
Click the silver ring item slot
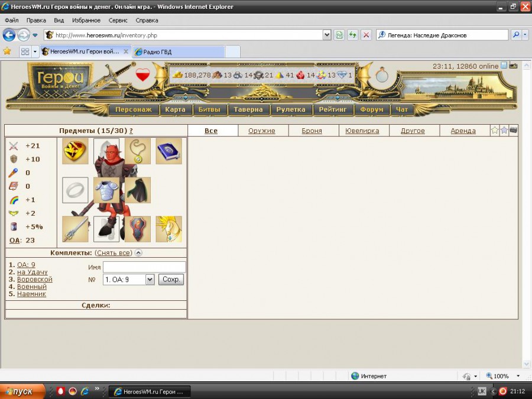75,190
